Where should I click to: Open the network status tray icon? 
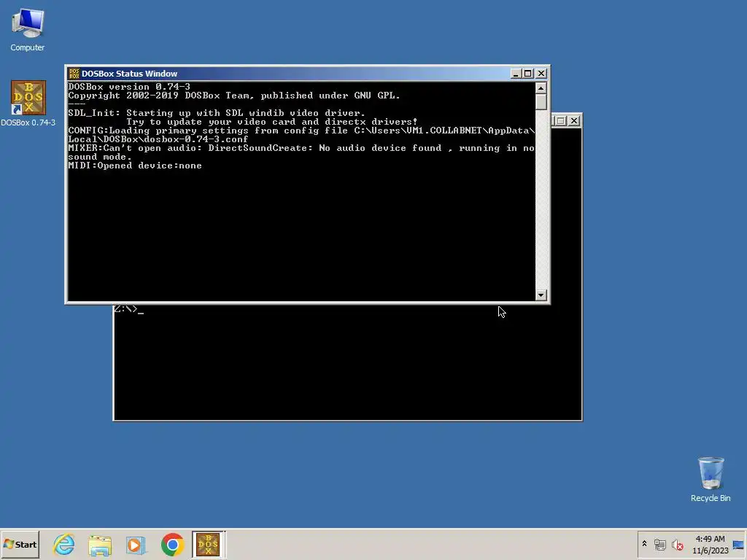[659, 544]
